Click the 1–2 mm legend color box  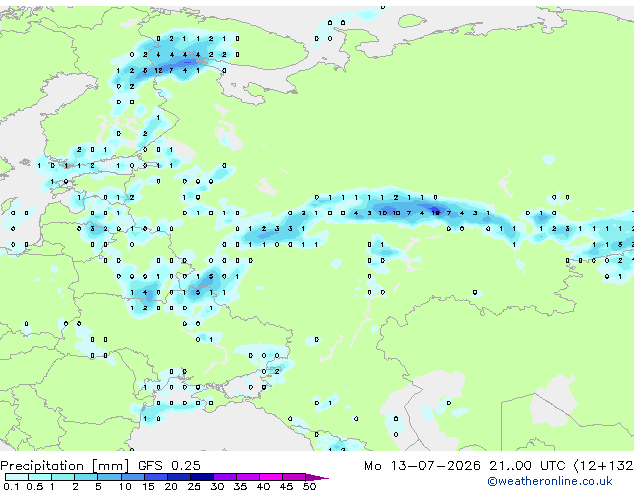click(x=63, y=477)
